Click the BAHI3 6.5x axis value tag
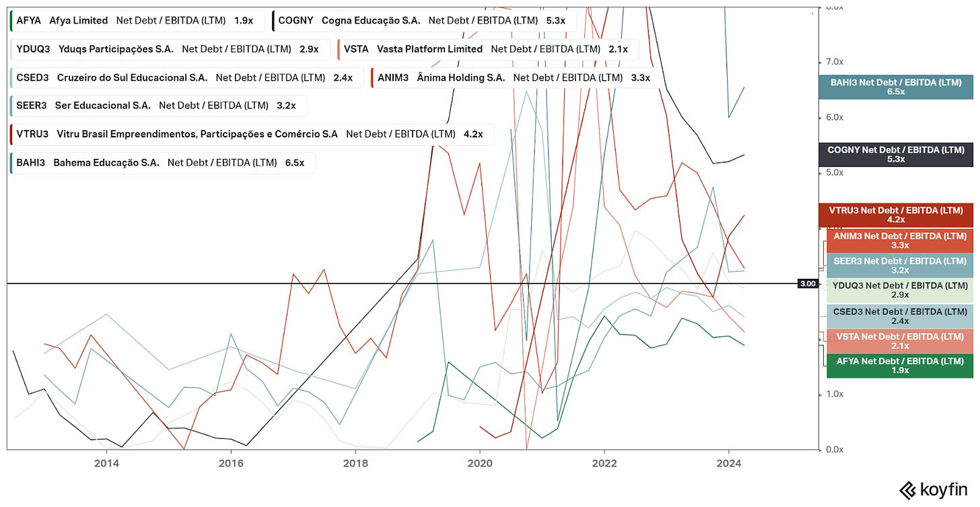The width and height of the screenshot is (980, 507). coord(896,87)
